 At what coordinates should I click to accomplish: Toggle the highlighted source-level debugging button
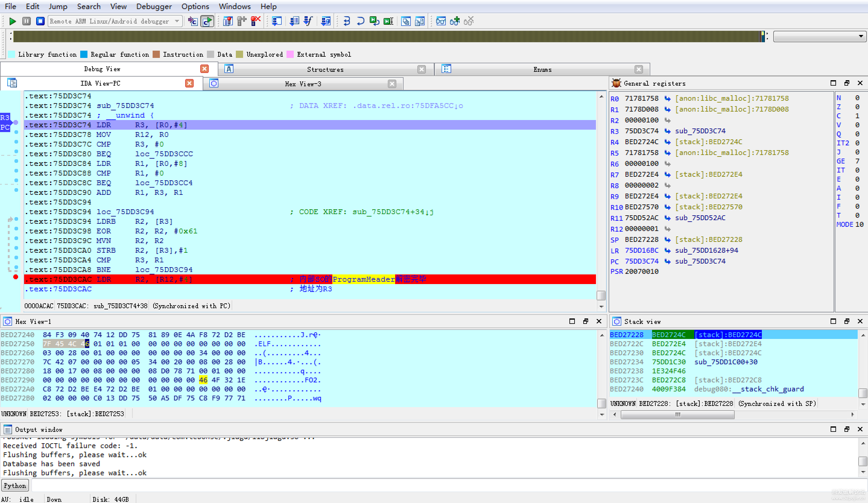coord(207,21)
